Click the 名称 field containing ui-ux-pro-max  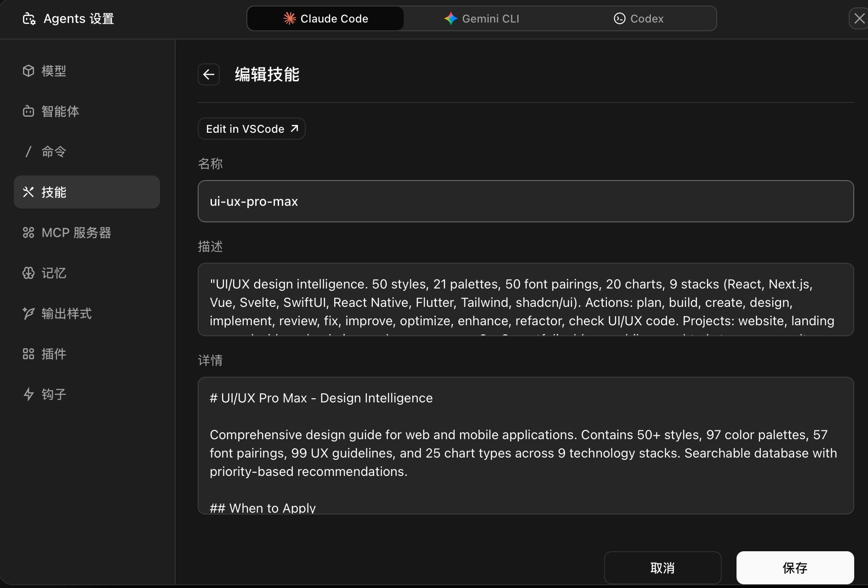coord(525,201)
